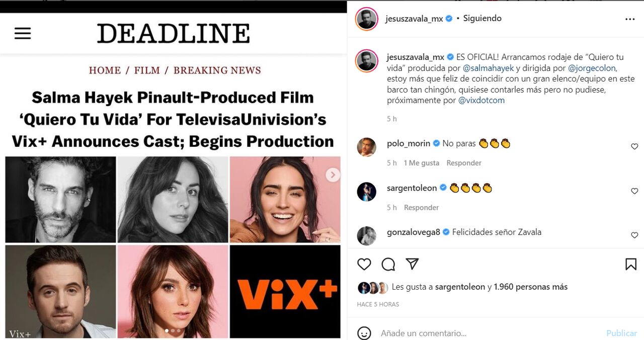The height and width of the screenshot is (340, 644).
Task: Share the post via paper plane icon
Action: tap(412, 264)
